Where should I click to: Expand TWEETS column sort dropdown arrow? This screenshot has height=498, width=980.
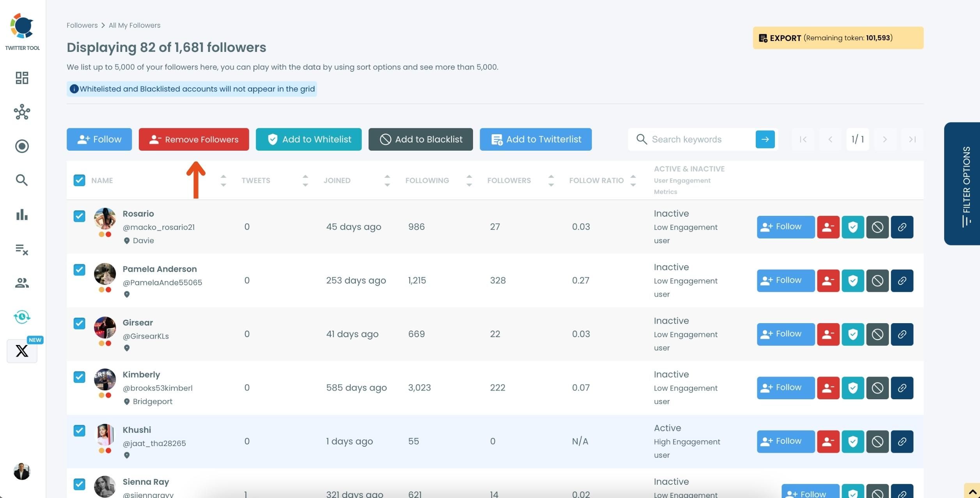coord(305,180)
